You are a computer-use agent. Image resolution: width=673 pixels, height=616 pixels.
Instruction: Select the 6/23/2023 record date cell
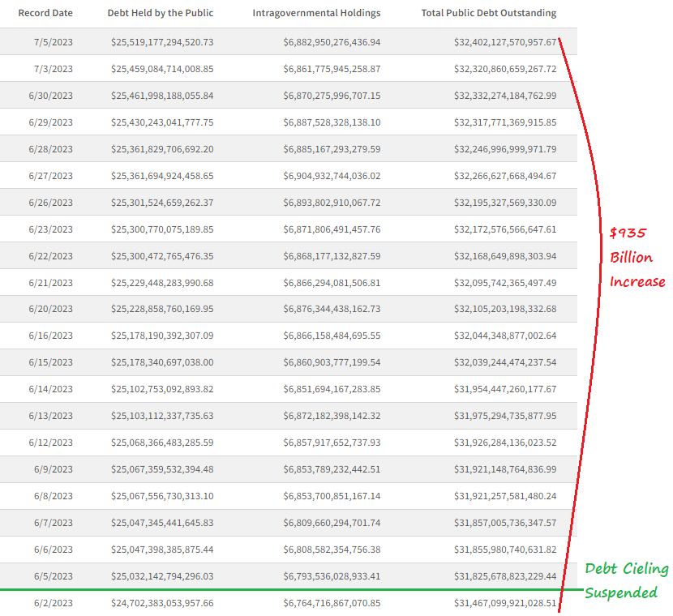tap(50, 229)
